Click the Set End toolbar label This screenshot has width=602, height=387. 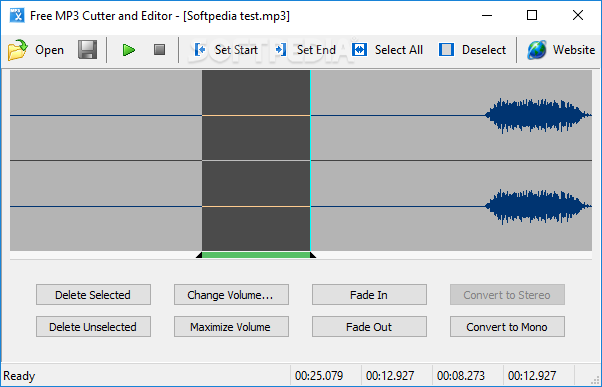(x=316, y=50)
